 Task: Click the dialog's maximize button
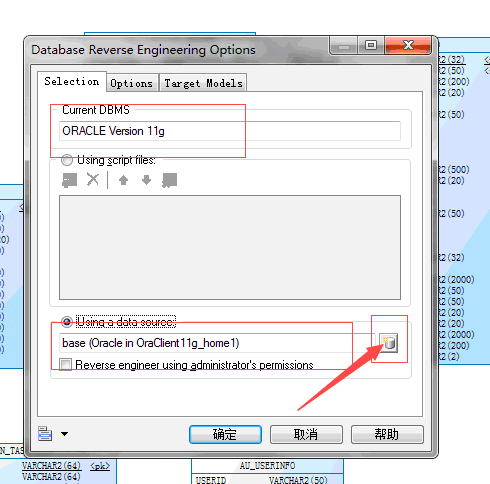tap(371, 45)
